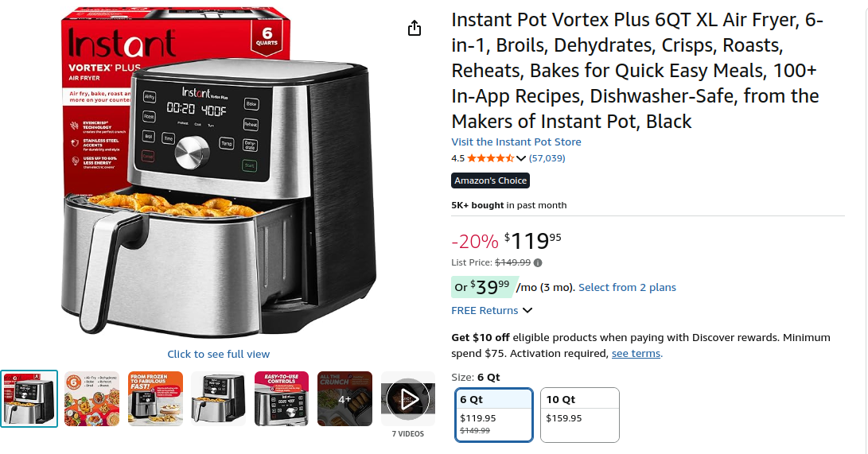Open the 4+ more images thumbnail

344,398
